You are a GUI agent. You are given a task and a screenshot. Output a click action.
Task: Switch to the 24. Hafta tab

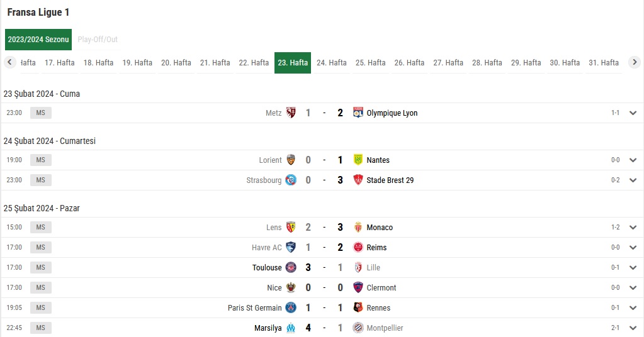(332, 63)
